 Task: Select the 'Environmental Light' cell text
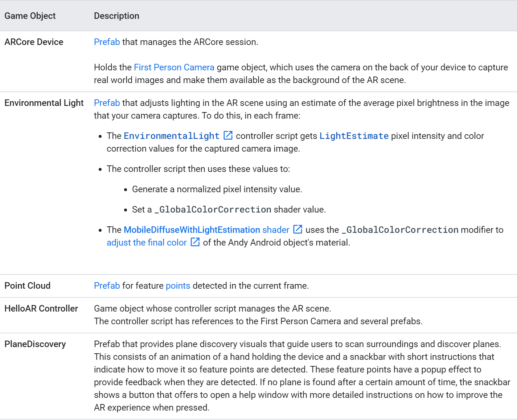(x=44, y=103)
